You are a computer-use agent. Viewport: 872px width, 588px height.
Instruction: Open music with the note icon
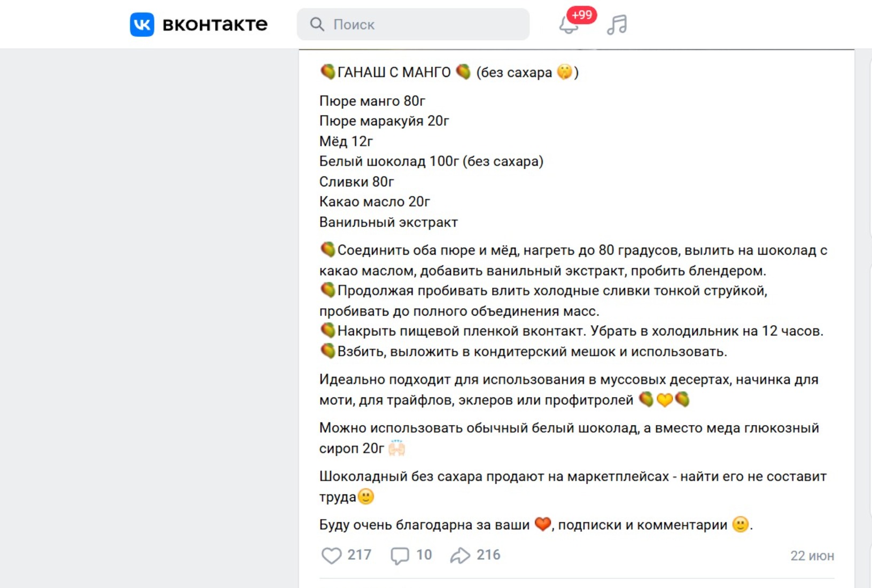tap(617, 25)
